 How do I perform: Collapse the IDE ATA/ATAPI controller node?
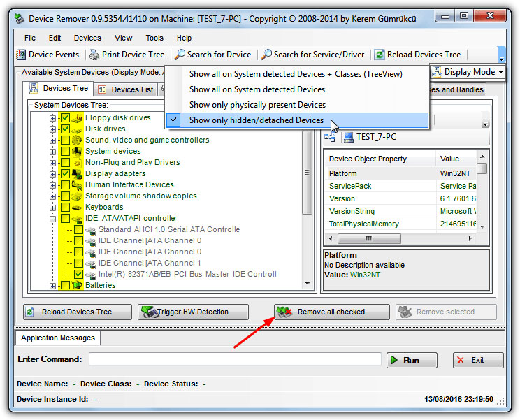(x=53, y=219)
